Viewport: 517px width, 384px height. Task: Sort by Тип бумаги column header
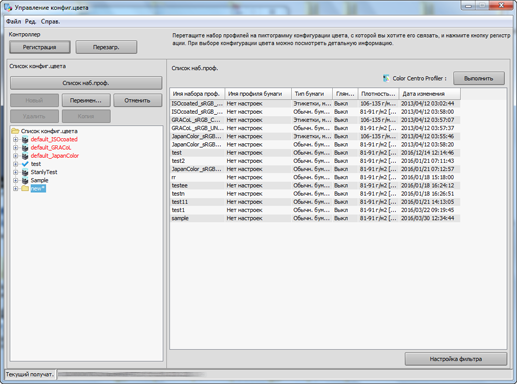312,94
